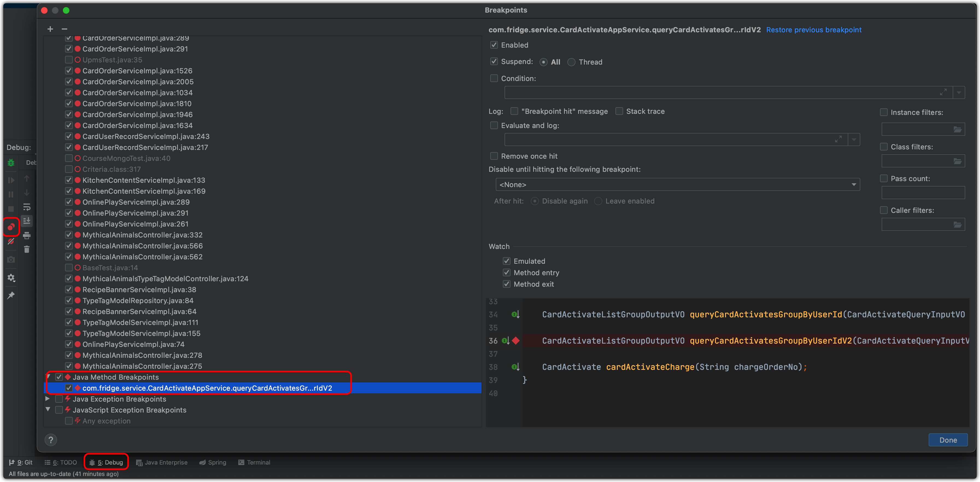This screenshot has width=980, height=482.
Task: Browse Instance filters folder icon
Action: pos(957,129)
